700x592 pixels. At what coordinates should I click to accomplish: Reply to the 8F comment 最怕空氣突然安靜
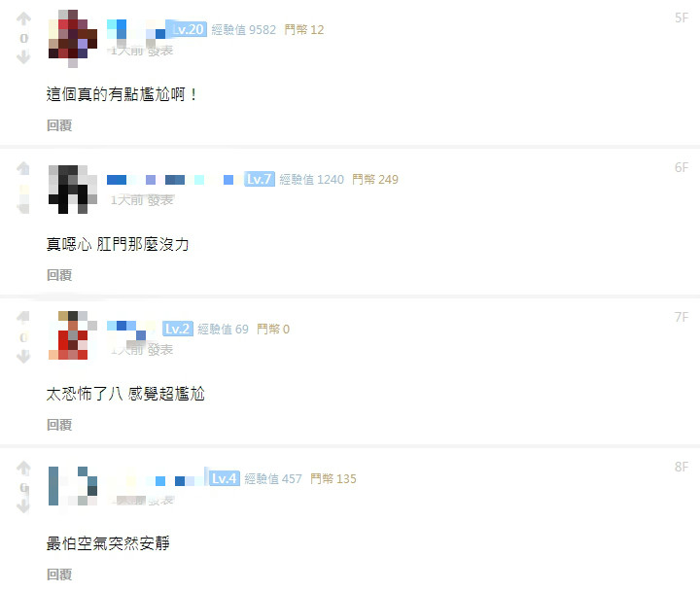(x=59, y=575)
